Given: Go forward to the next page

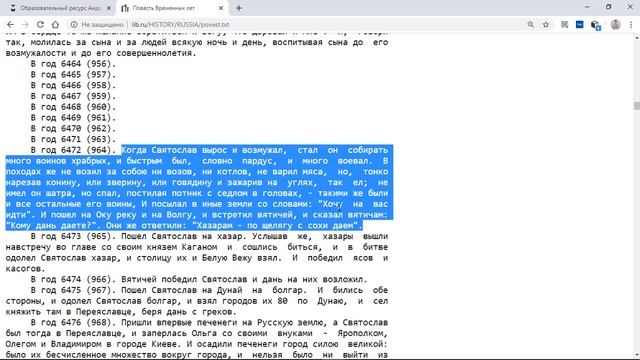Looking at the screenshot, I should [25, 24].
